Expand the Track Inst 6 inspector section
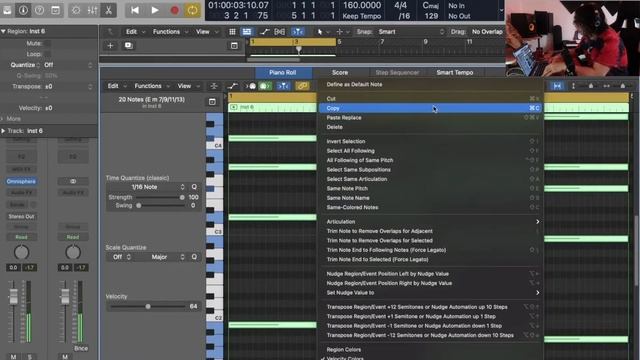This screenshot has width=640, height=360. [3, 131]
